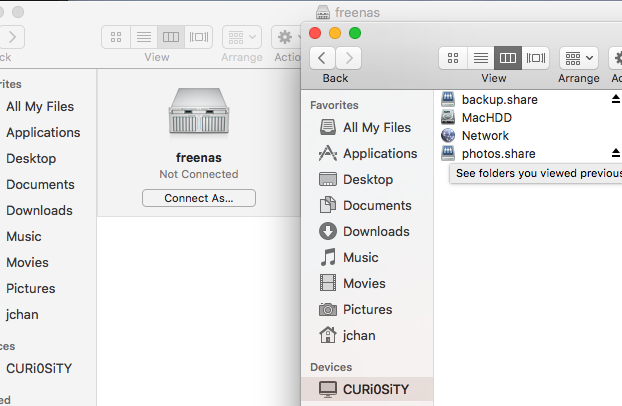
Task: Switch front window to list view
Action: (481, 58)
